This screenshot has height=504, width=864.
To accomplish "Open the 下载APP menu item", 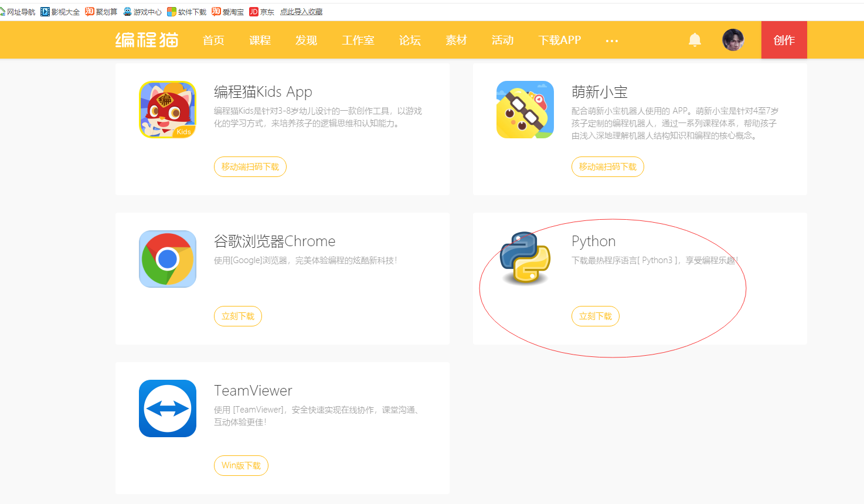I will pyautogui.click(x=560, y=40).
